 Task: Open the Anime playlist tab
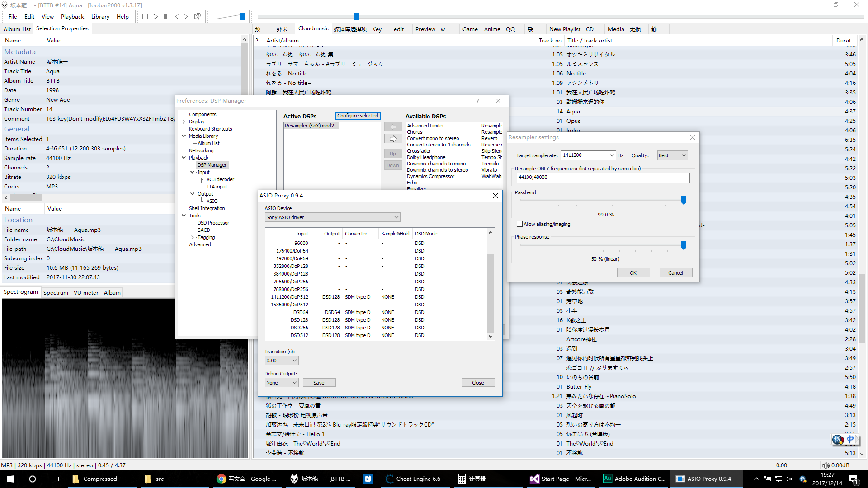point(492,29)
